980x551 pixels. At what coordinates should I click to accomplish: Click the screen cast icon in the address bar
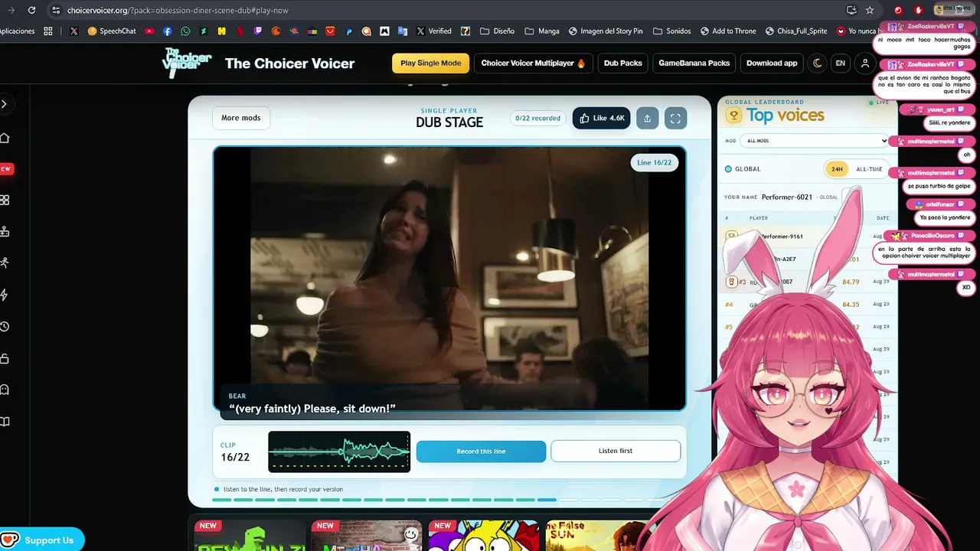851,11
